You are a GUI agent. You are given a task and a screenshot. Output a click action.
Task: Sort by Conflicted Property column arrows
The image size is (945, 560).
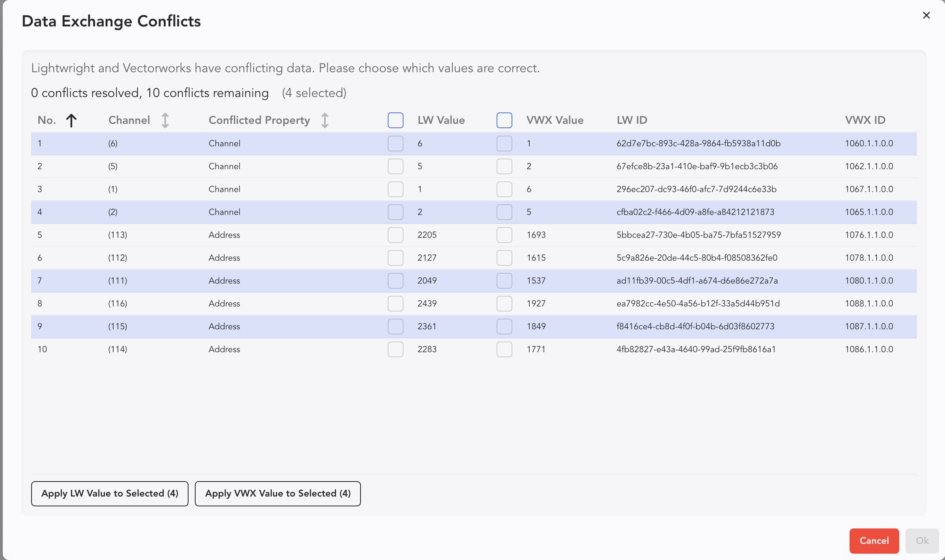(x=325, y=120)
